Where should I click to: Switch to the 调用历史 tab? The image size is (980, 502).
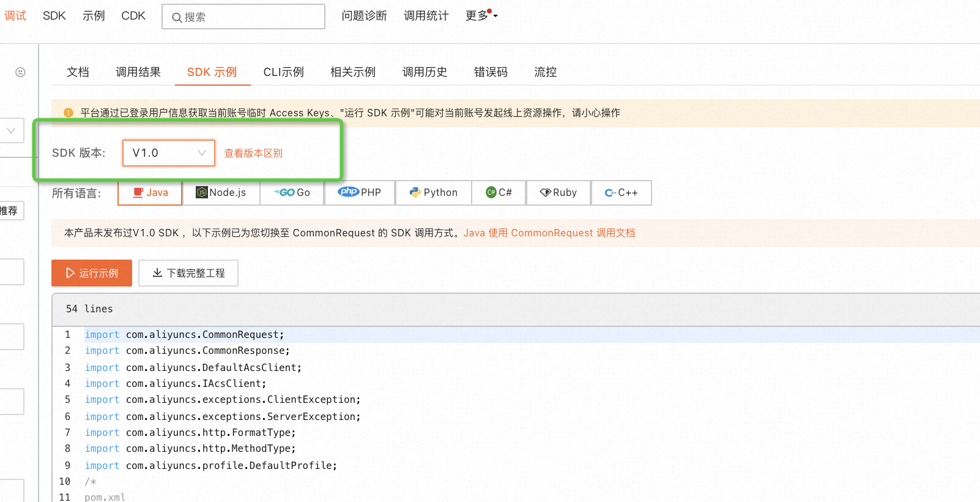[x=425, y=72]
